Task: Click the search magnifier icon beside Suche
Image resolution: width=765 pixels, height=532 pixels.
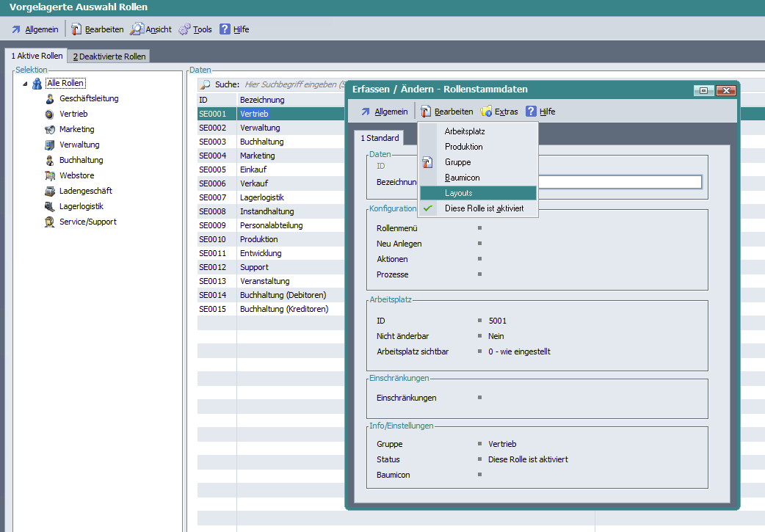Action: tap(206, 85)
